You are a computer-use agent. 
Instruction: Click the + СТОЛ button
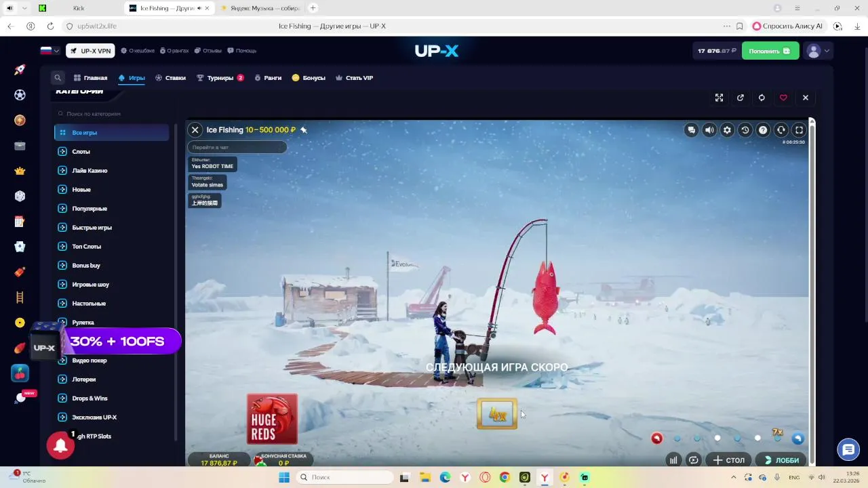click(x=729, y=460)
